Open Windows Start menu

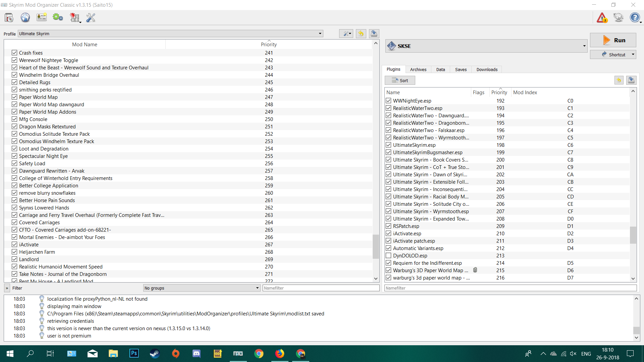point(10,354)
